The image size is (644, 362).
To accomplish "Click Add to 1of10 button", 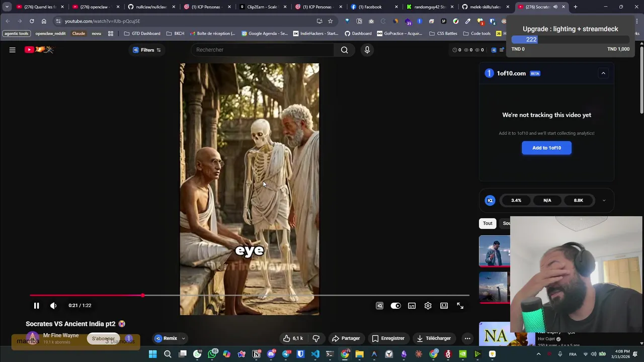I will click(546, 148).
